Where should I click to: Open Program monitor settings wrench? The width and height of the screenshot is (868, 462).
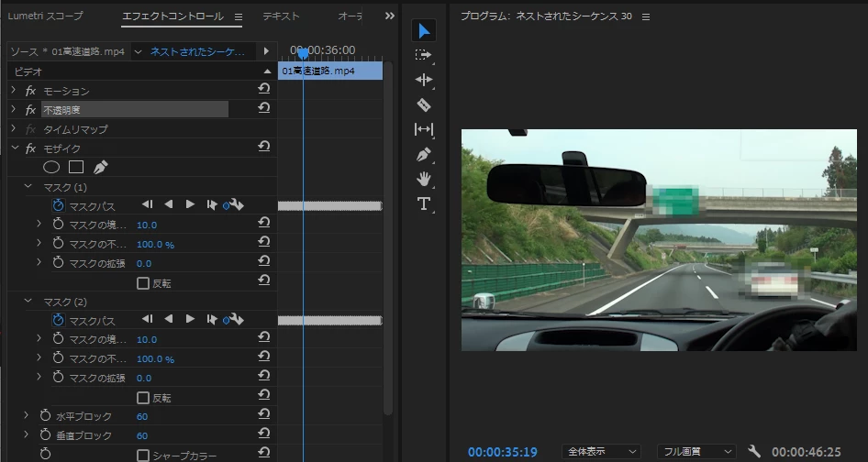coord(754,452)
